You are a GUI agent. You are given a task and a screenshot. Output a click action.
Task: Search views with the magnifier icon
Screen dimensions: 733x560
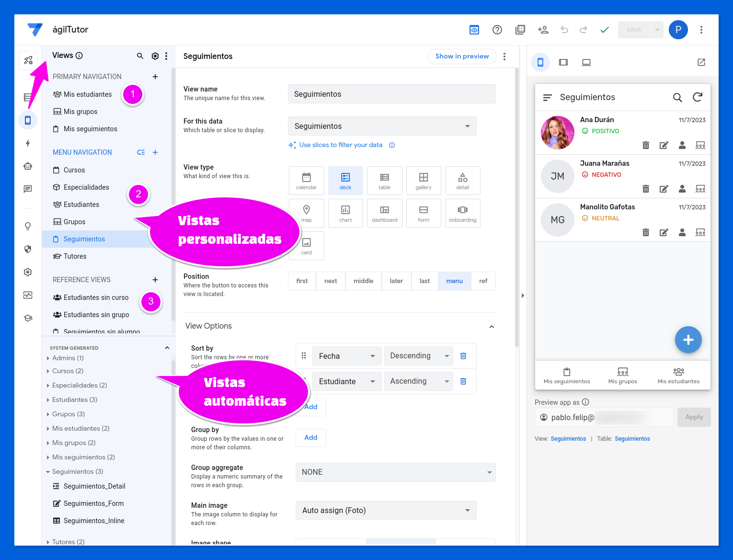(x=140, y=56)
